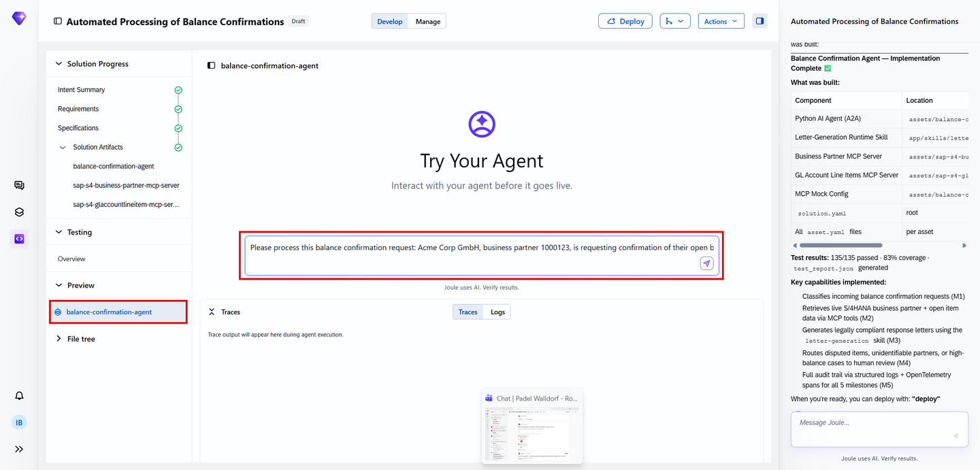The width and height of the screenshot is (980, 470).
Task: Open Intent Summary in Solution Progress
Action: coord(81,90)
